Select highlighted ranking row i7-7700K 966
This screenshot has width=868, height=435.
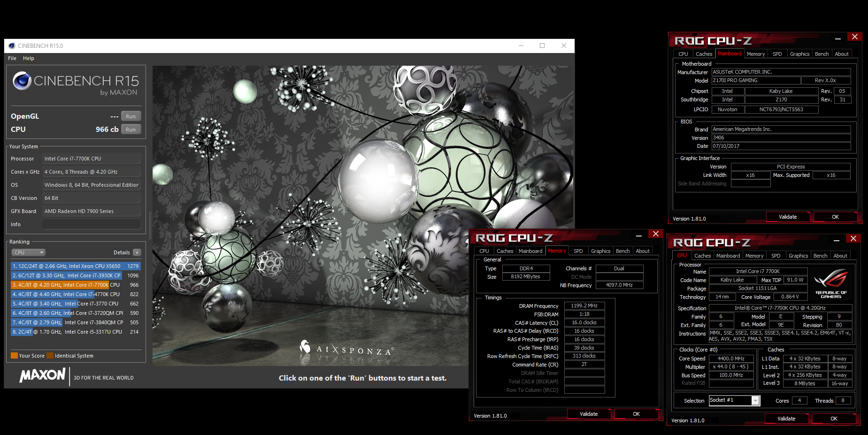click(76, 285)
